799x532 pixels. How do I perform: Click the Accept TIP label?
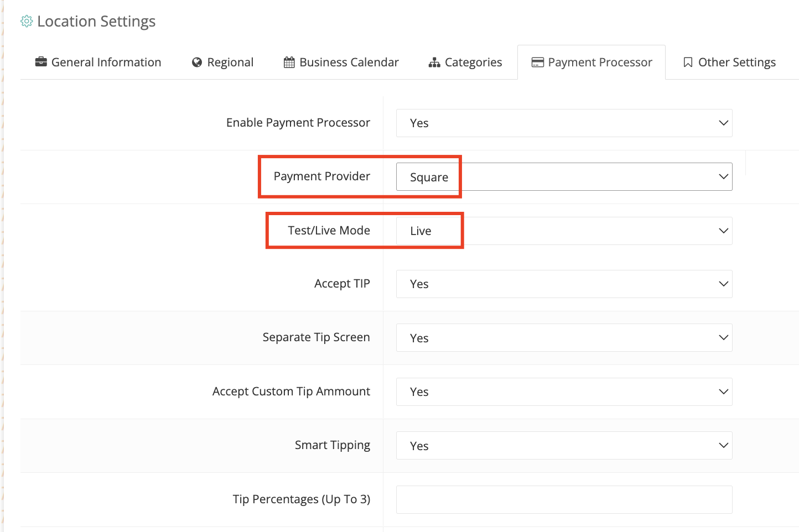(342, 284)
